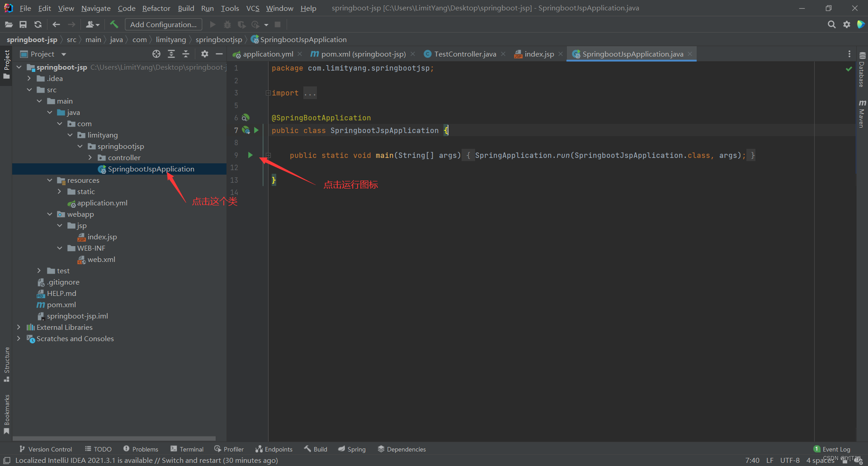This screenshot has height=466, width=868.
Task: Open IDE settings gear icon at top right
Action: point(847,24)
